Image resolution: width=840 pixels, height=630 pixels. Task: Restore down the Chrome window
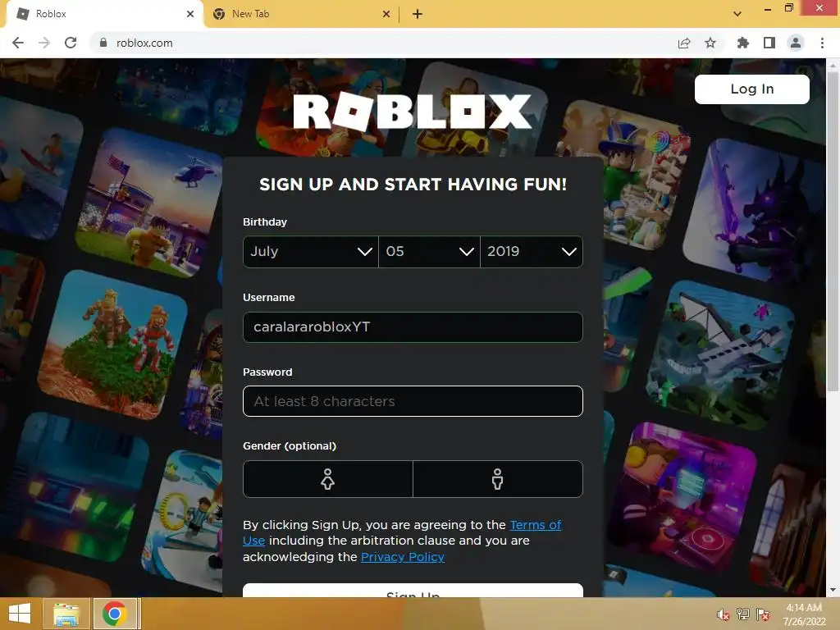[788, 8]
